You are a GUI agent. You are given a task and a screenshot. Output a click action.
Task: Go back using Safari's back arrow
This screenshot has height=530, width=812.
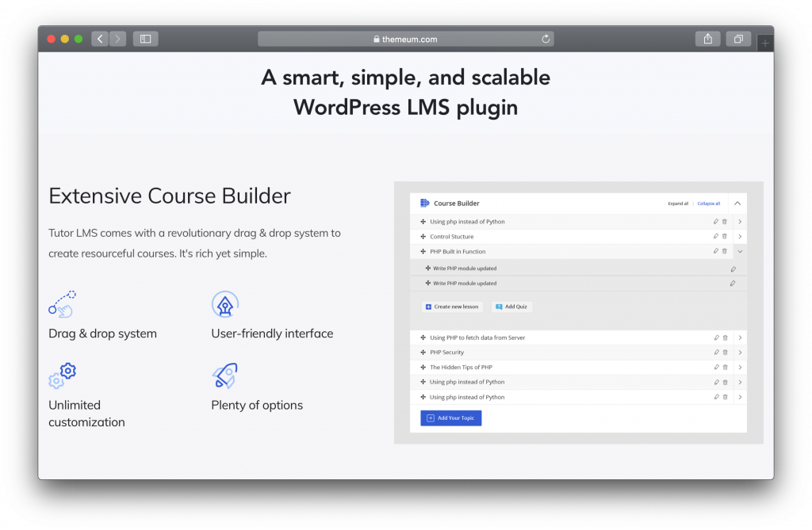pos(100,39)
